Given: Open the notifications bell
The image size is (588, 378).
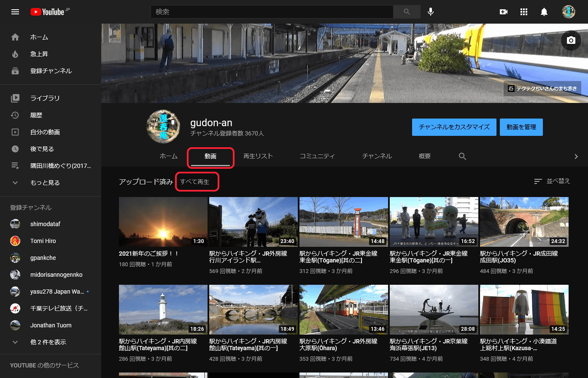Looking at the screenshot, I should point(544,12).
